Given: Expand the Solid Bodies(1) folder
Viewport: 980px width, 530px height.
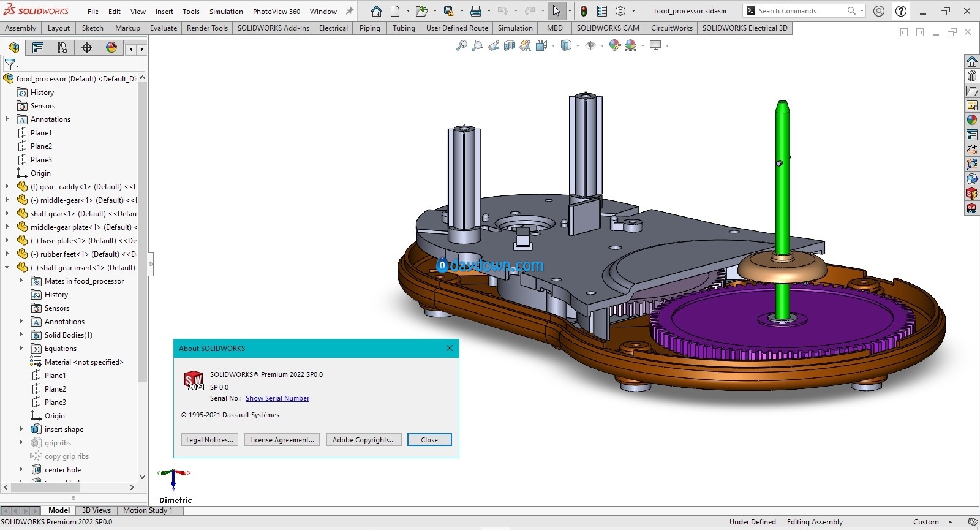Looking at the screenshot, I should pos(21,335).
